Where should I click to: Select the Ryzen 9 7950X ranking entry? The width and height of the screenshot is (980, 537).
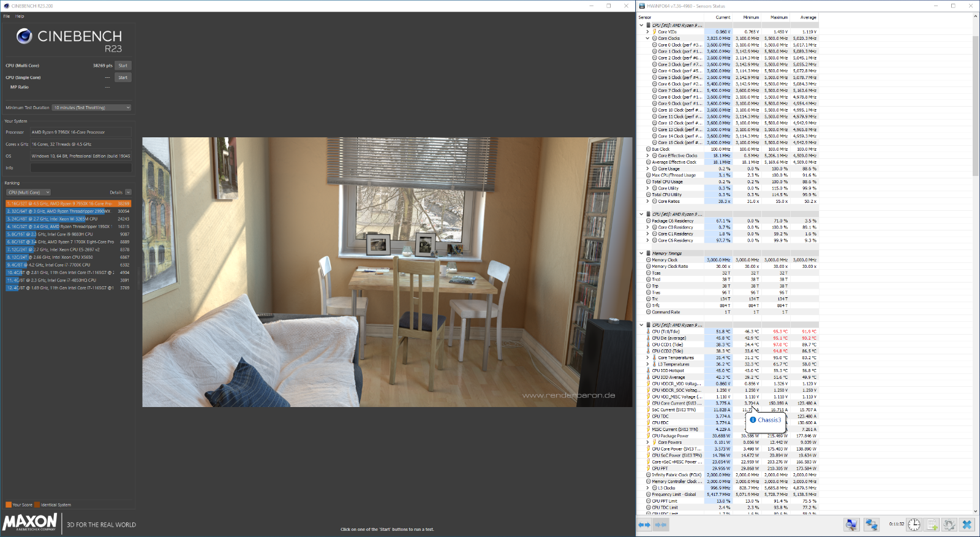[x=69, y=204]
